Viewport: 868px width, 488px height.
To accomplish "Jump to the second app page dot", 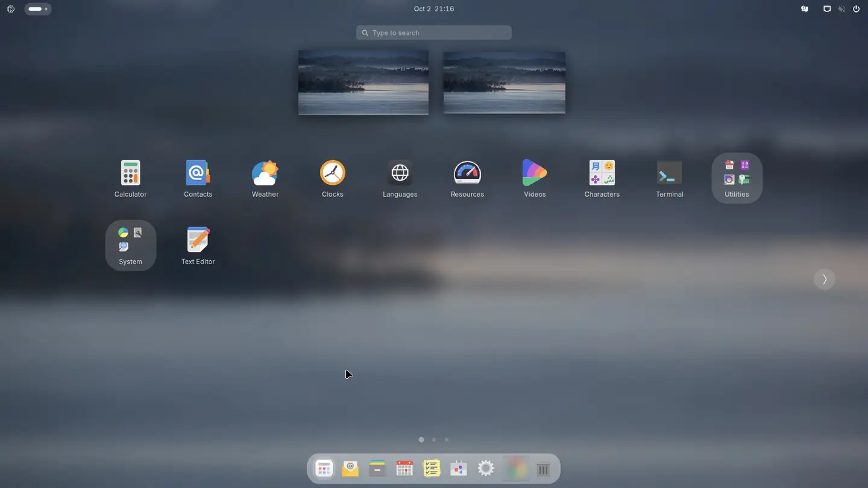I will [x=434, y=440].
